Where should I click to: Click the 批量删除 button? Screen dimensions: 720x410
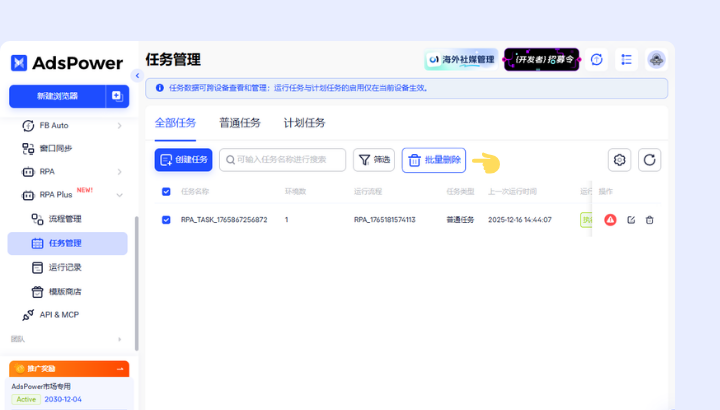[434, 160]
